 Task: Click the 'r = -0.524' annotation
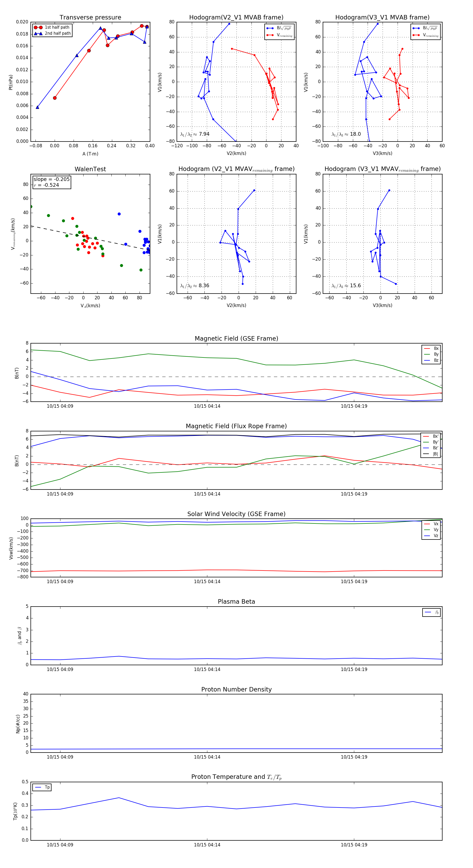pos(47,185)
